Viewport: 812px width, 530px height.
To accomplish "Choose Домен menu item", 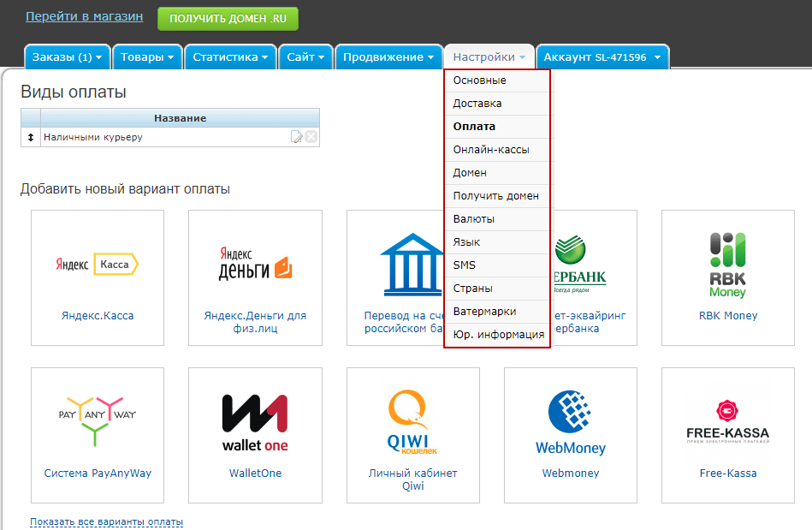I will (x=497, y=173).
